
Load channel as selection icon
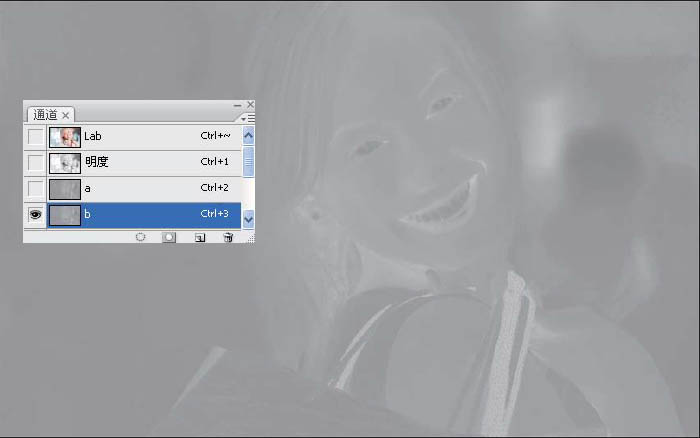141,237
